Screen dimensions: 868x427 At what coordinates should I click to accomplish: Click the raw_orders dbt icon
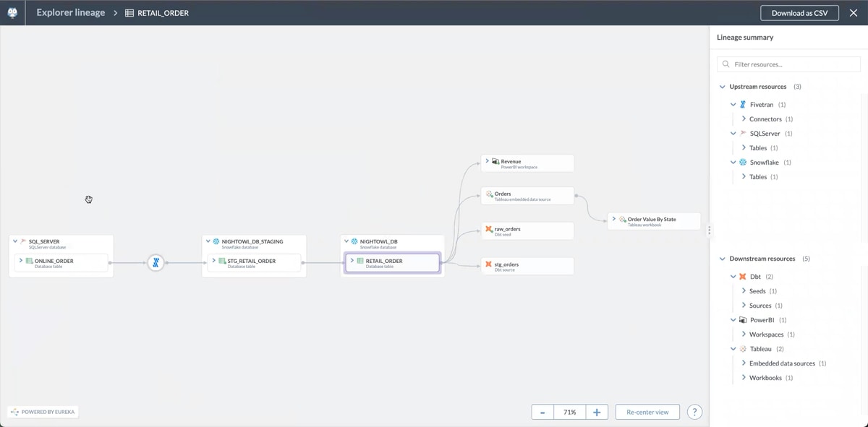[x=490, y=229]
